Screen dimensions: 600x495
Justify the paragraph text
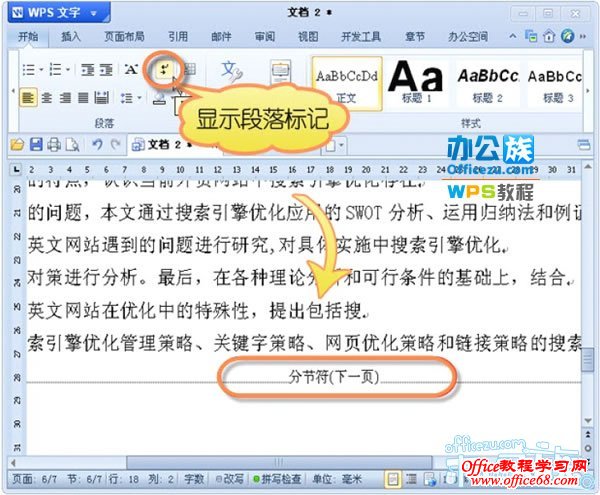click(x=83, y=98)
